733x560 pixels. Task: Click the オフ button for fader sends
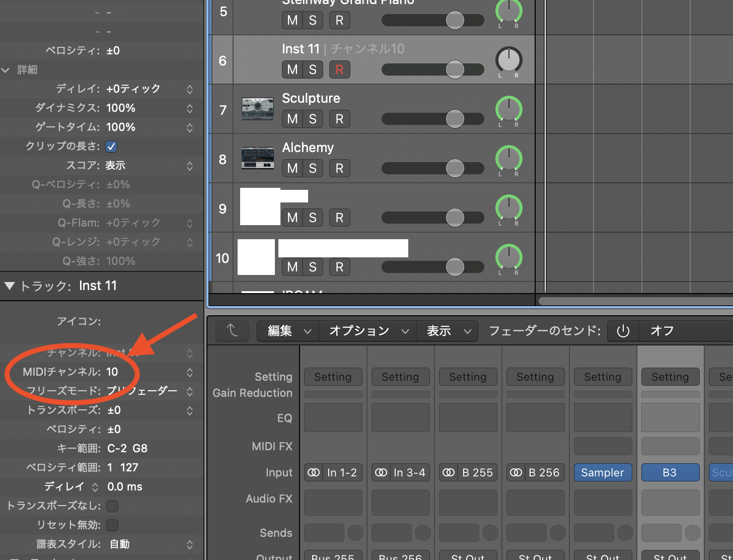coord(662,331)
